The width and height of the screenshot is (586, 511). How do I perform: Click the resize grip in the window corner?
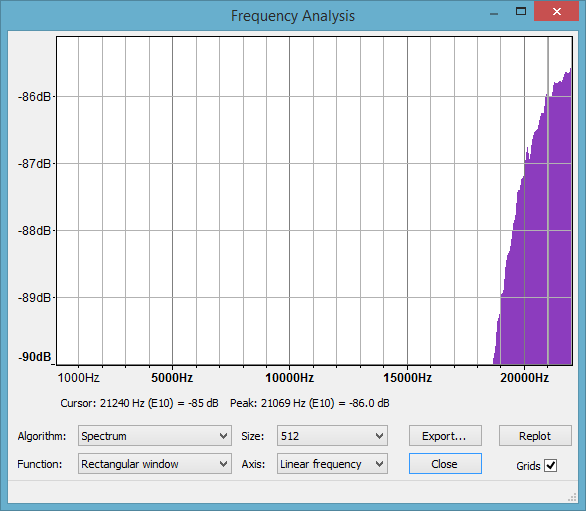tap(572, 497)
